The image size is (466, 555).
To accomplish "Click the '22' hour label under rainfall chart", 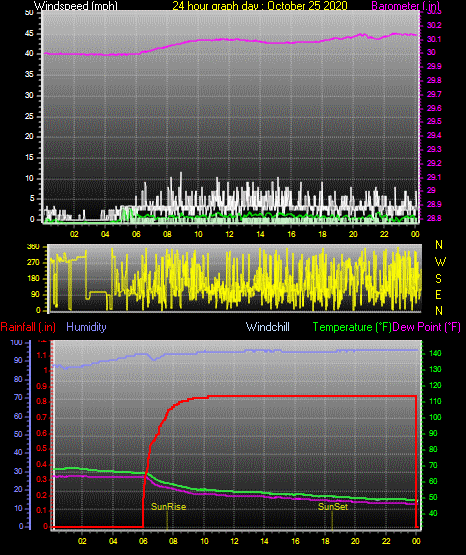I will (386, 541).
